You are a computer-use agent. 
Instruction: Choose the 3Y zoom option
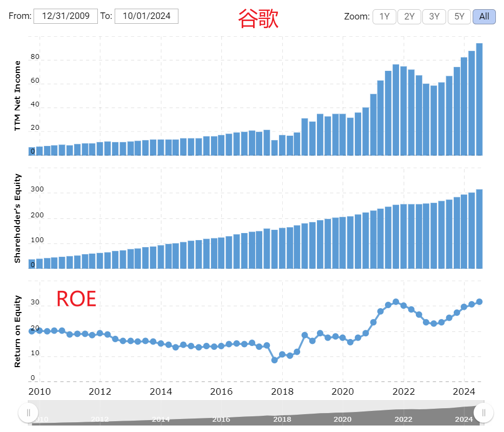tap(434, 17)
